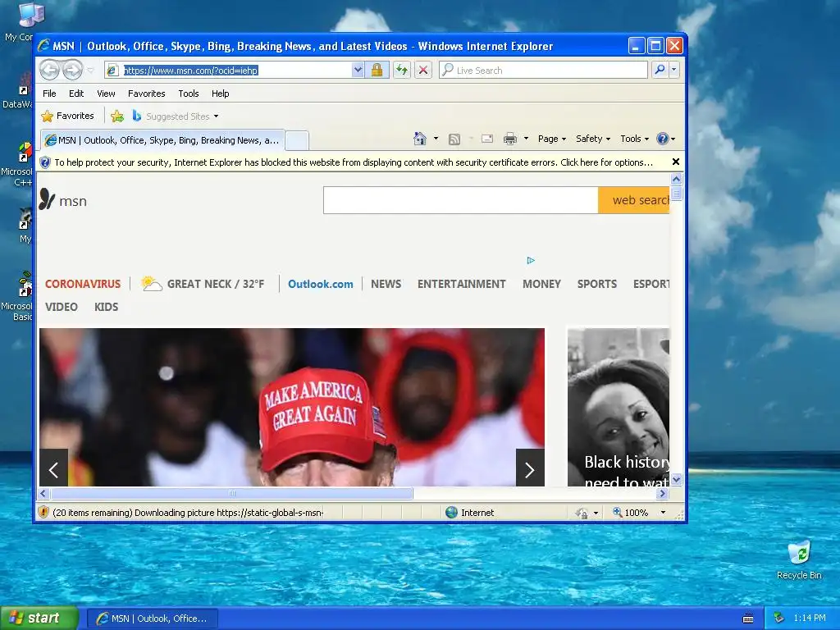Open the Tools command bar menu
The width and height of the screenshot is (840, 630).
pyautogui.click(x=634, y=139)
